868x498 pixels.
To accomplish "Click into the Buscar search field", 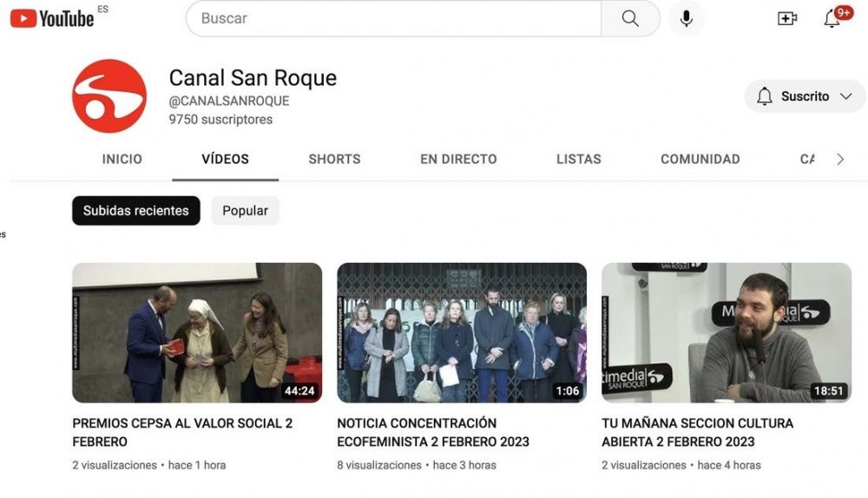I will point(393,18).
